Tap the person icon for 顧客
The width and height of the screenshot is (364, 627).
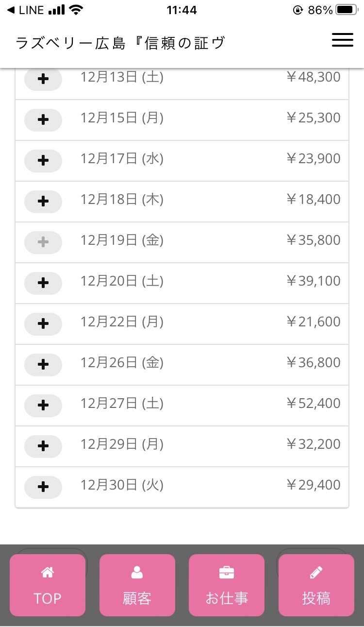click(137, 573)
